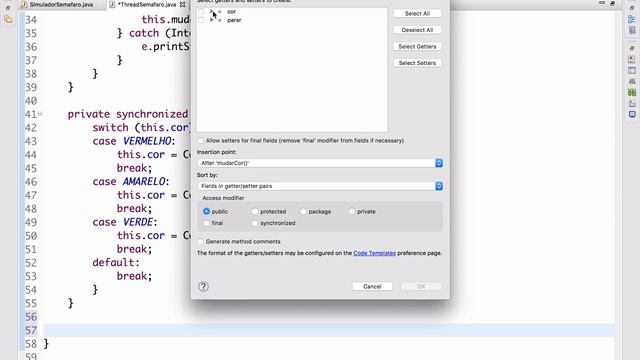
Task: Select the public access modifier
Action: [206, 211]
